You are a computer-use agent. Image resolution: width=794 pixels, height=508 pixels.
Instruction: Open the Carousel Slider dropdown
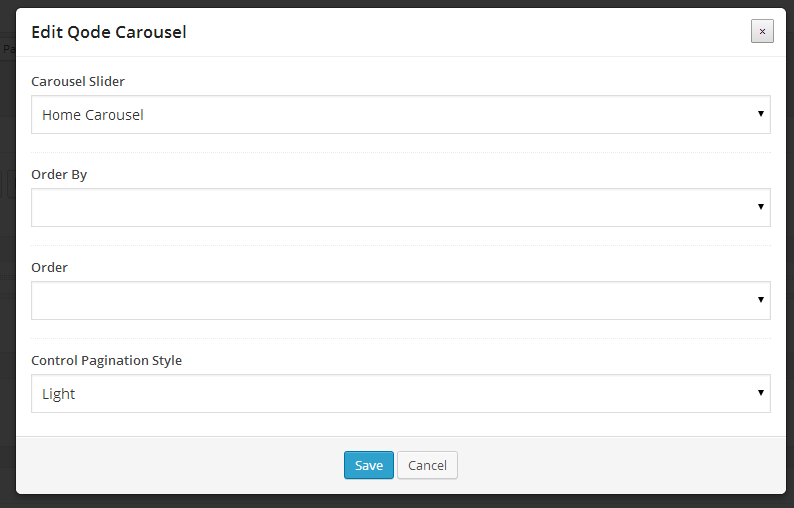pos(400,115)
